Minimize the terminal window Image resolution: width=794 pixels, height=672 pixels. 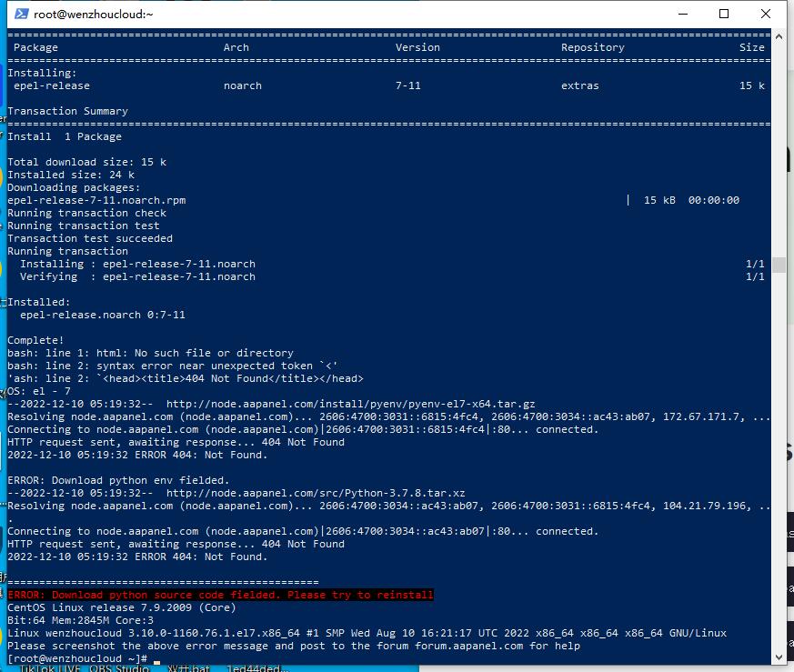(683, 15)
